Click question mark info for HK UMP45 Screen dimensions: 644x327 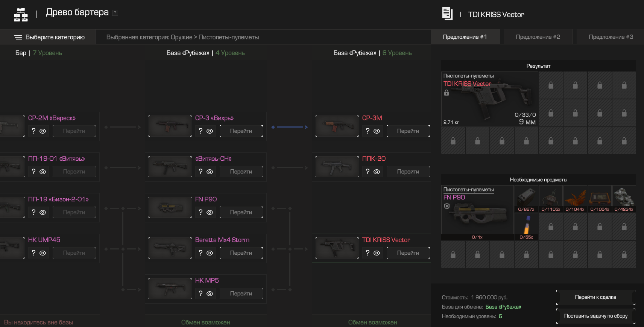(33, 253)
